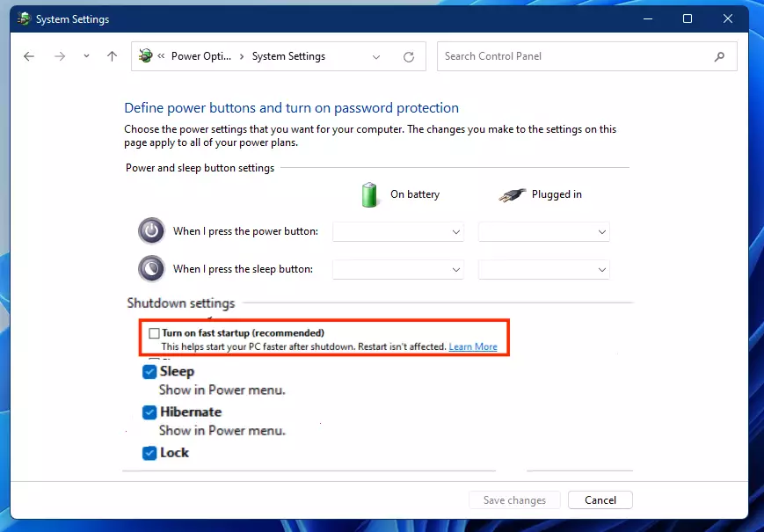This screenshot has height=532, width=764.
Task: Uncheck the Sleep checkbox
Action: (149, 372)
